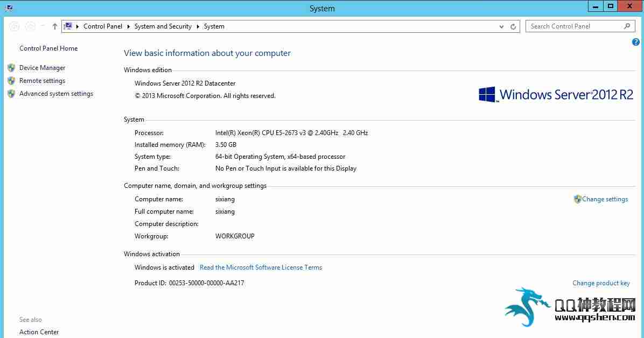
Task: Click the processor value Intel(R) Xeon(R) CPU
Action: pos(292,133)
